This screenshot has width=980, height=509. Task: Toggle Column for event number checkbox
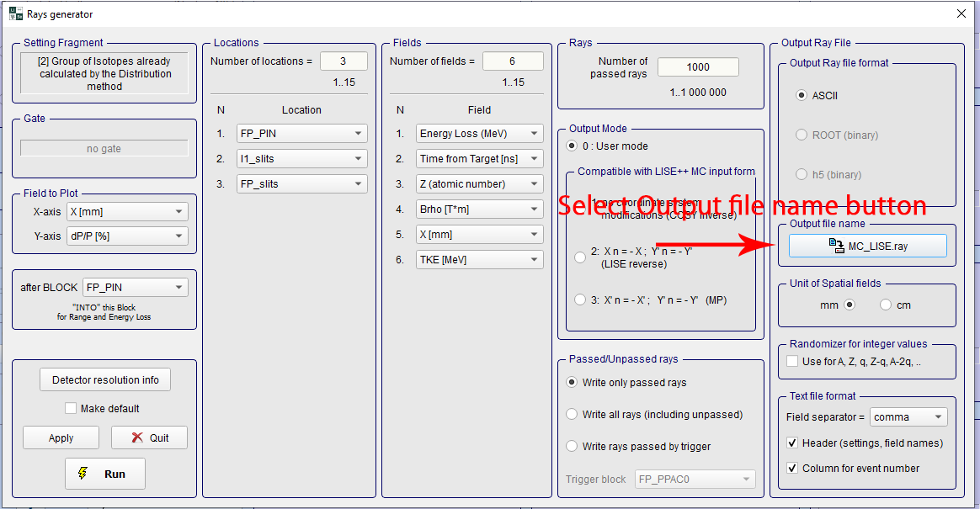[792, 468]
